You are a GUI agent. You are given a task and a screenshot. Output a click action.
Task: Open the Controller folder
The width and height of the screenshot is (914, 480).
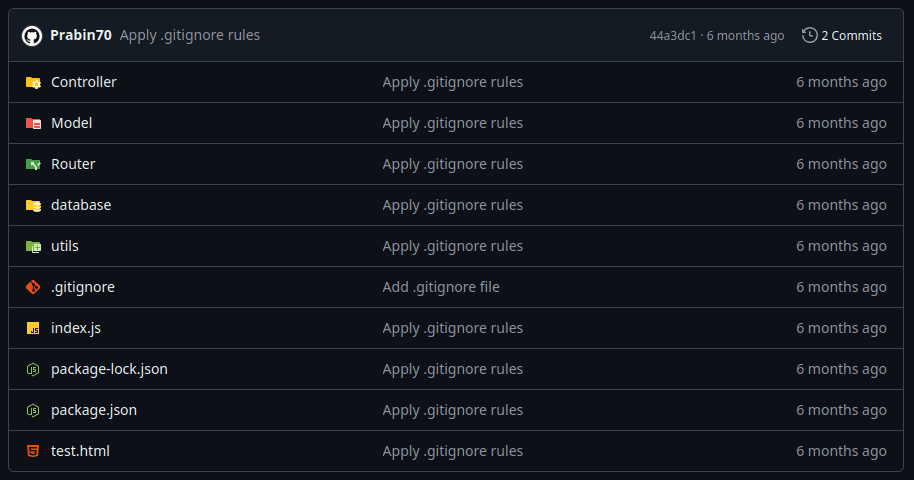[84, 82]
